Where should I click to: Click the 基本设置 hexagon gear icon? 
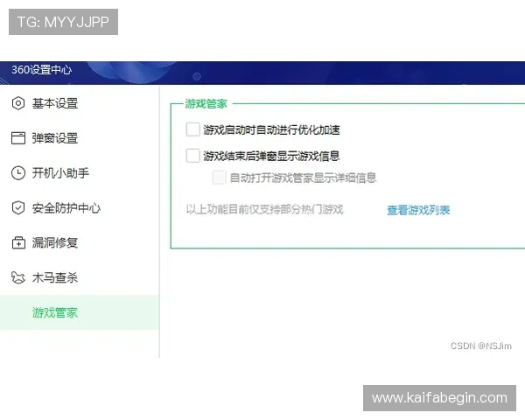click(x=18, y=103)
